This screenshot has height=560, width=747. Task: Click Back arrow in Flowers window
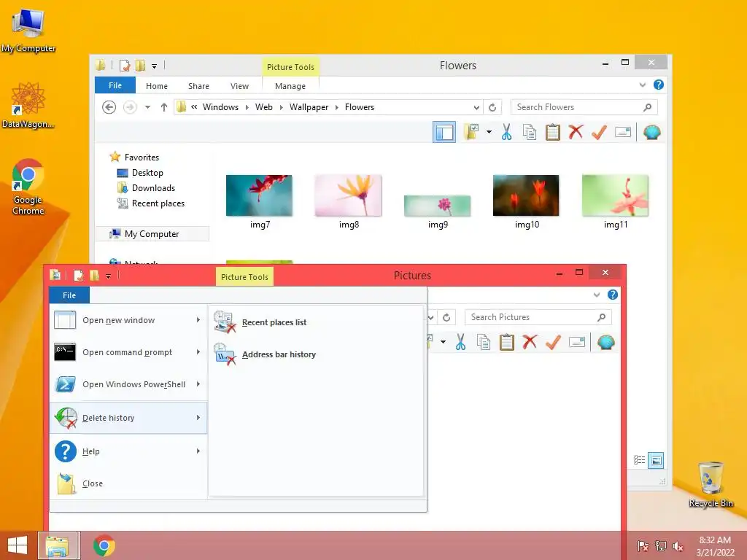click(x=109, y=107)
